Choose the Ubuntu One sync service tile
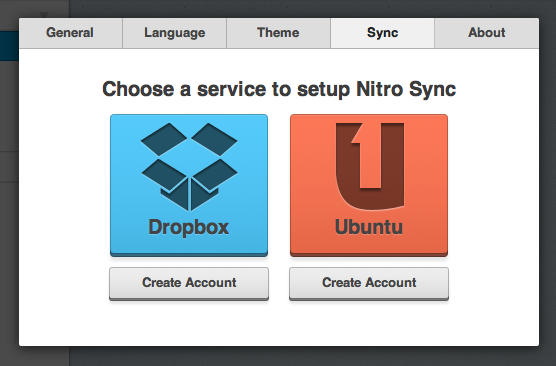556x366 pixels. 369,185
